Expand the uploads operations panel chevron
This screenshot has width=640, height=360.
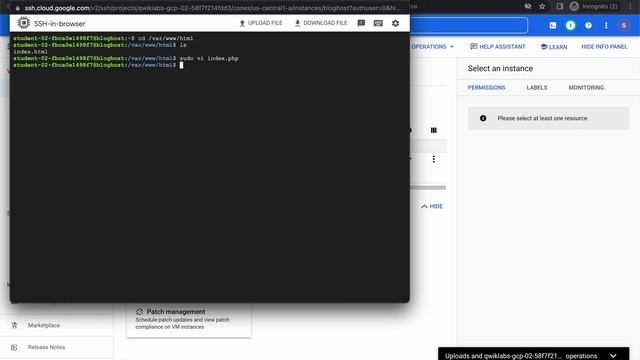(613, 356)
